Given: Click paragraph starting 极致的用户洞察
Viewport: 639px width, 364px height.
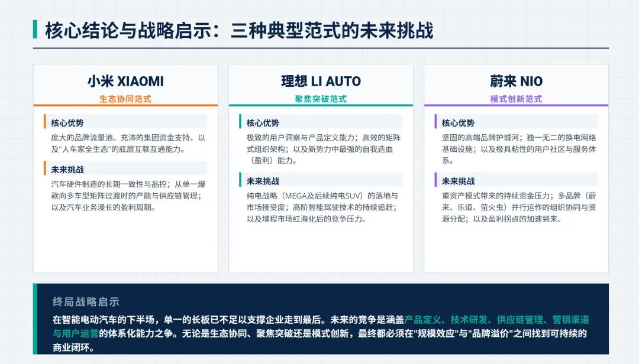Looking at the screenshot, I should pos(324,149).
